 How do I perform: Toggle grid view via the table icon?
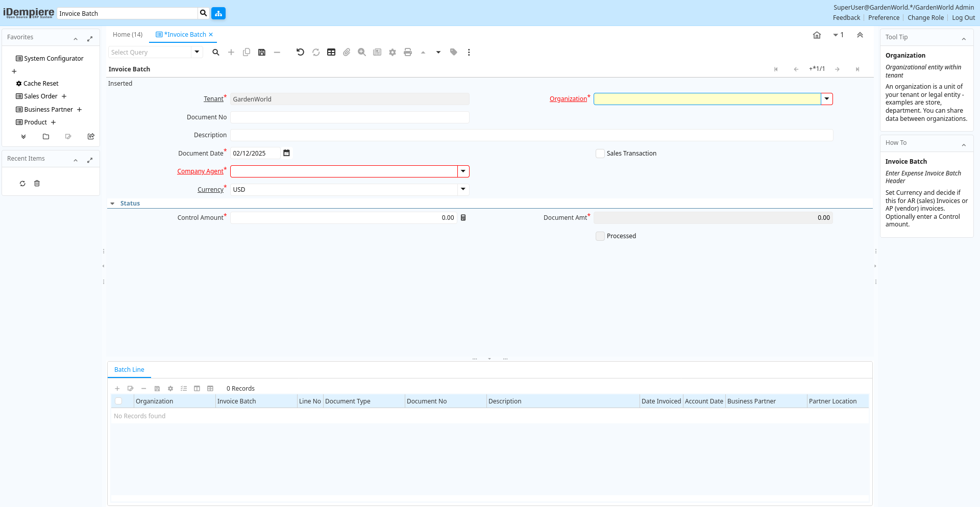[x=331, y=52]
